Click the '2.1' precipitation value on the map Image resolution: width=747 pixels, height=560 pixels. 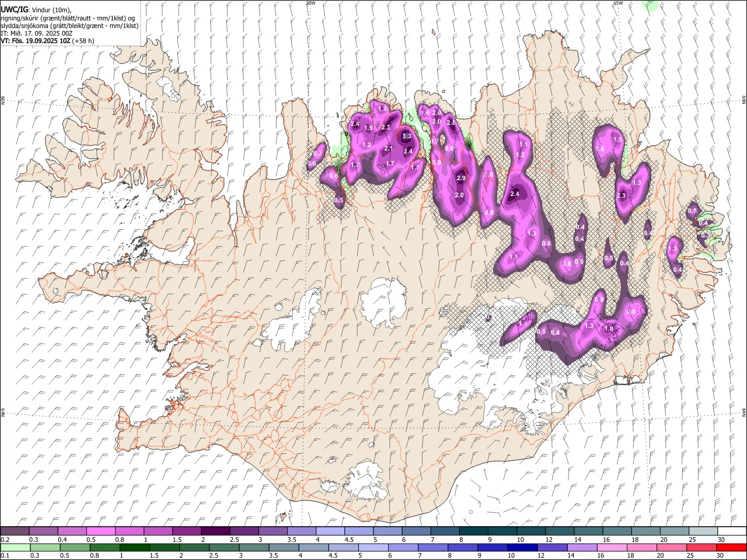point(389,149)
